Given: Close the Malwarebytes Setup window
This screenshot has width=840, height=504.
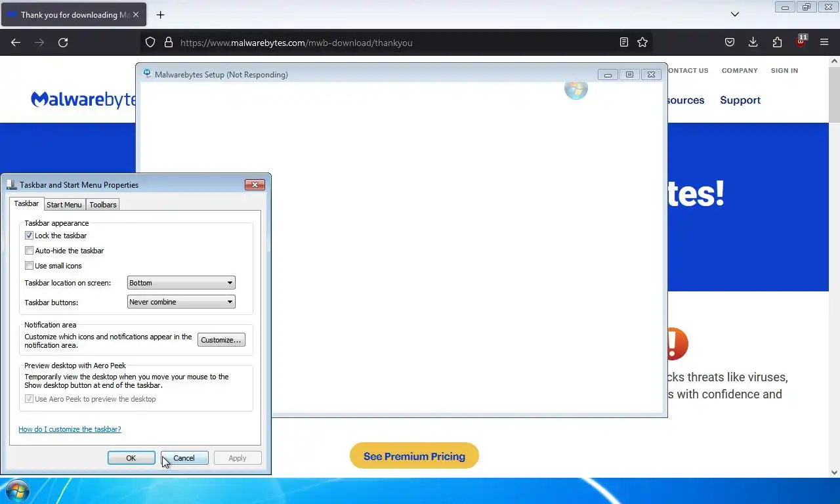Looking at the screenshot, I should tap(651, 74).
